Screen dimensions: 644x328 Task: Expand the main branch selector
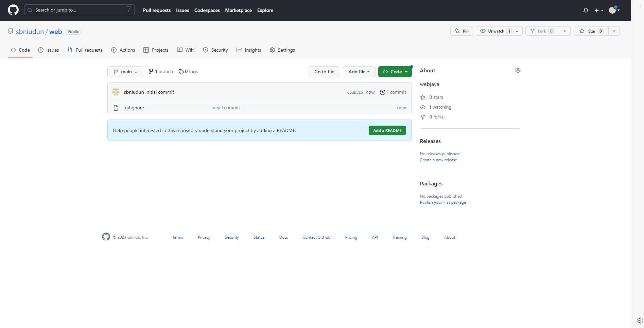click(125, 72)
